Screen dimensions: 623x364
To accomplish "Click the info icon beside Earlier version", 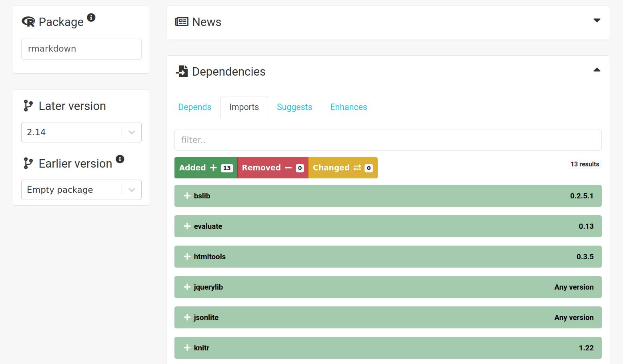I will tap(120, 159).
